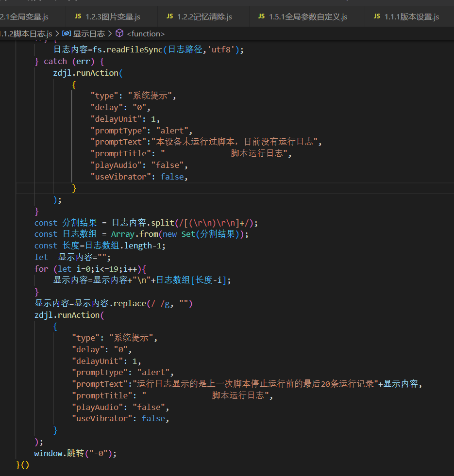The height and width of the screenshot is (476, 454).
Task: Click the string 本设备未运行过脚本，目前没有运行日志
Action: [236, 142]
